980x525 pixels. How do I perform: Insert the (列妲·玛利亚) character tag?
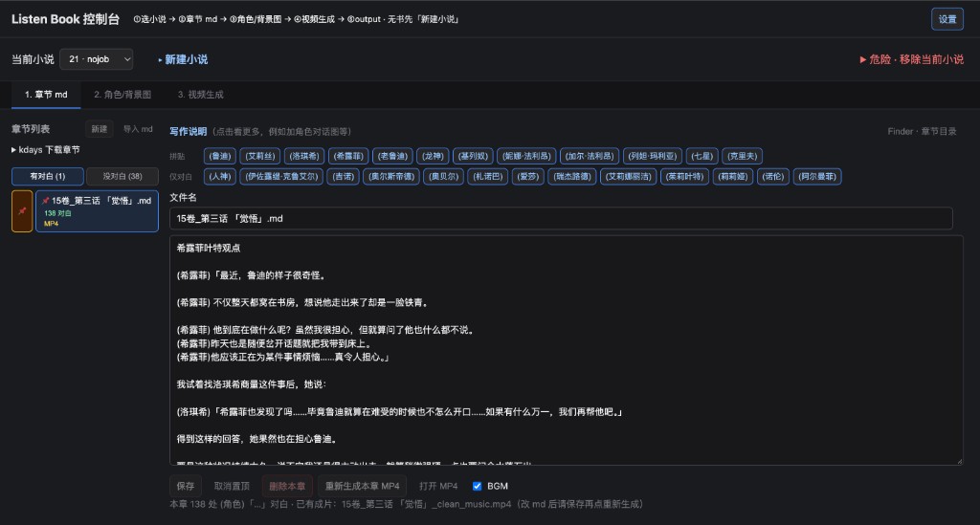pos(653,156)
